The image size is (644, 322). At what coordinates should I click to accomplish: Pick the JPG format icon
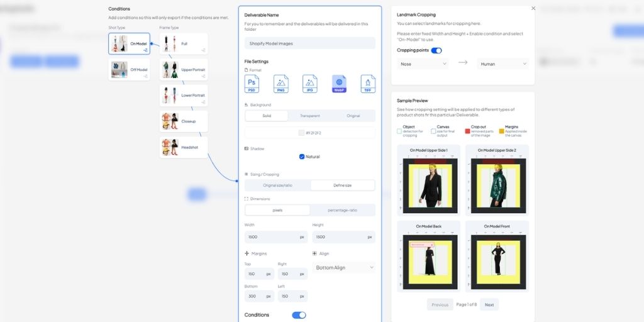tap(310, 84)
